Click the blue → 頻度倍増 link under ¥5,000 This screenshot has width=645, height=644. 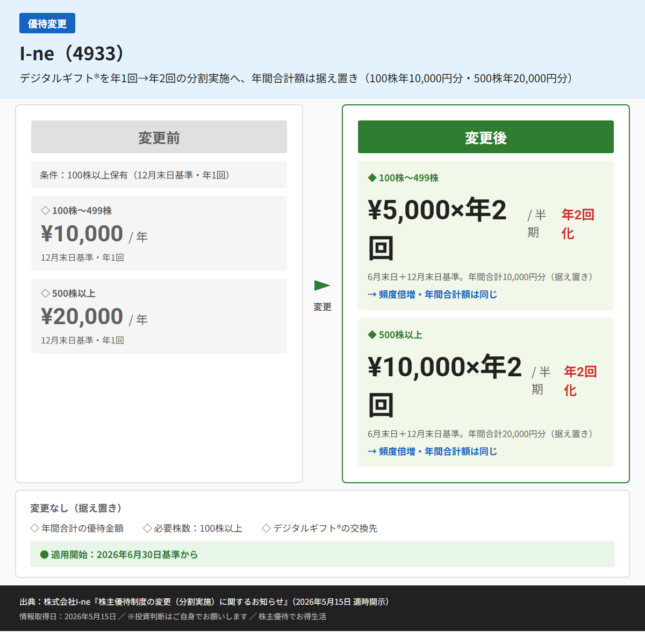432,295
